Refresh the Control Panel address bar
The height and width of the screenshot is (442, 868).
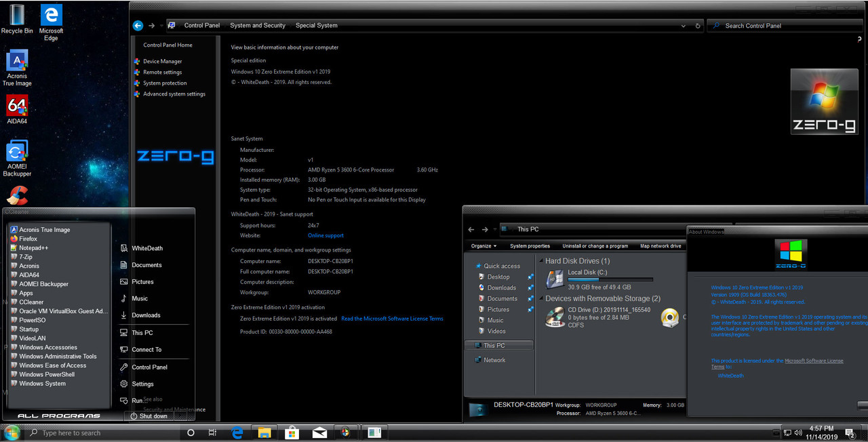point(698,26)
